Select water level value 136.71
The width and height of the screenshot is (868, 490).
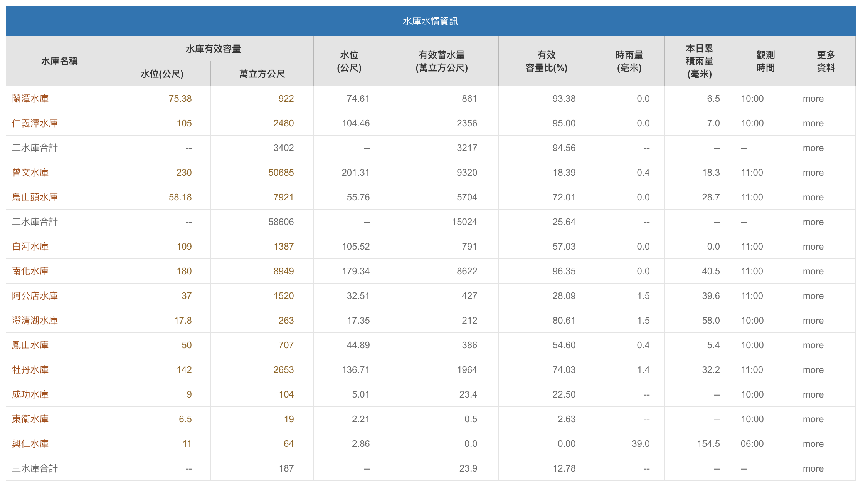coord(356,370)
